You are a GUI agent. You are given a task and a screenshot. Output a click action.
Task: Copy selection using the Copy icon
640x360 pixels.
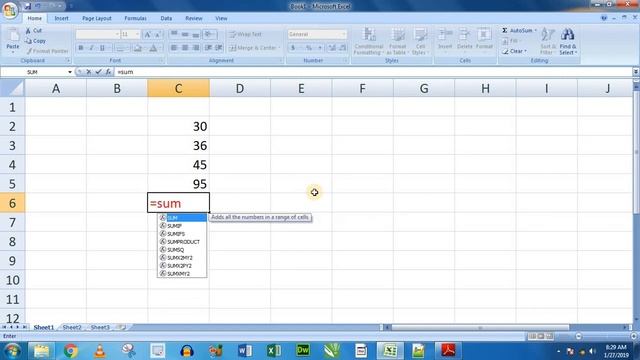click(x=29, y=41)
